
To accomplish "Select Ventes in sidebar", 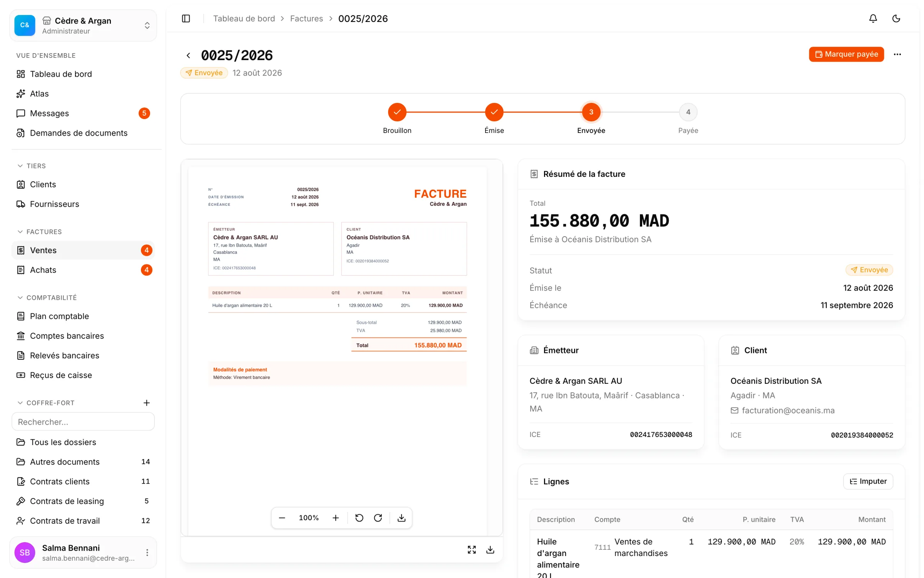I will [83, 250].
